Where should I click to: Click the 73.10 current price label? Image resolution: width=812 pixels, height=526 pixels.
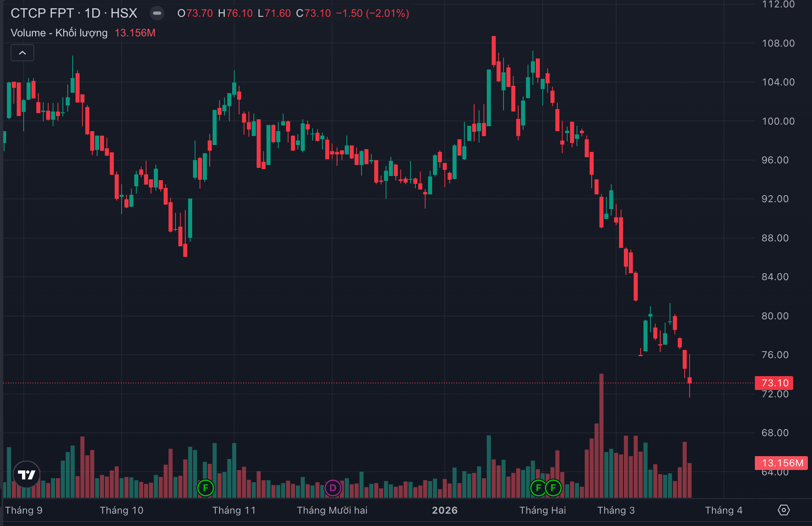click(x=774, y=383)
